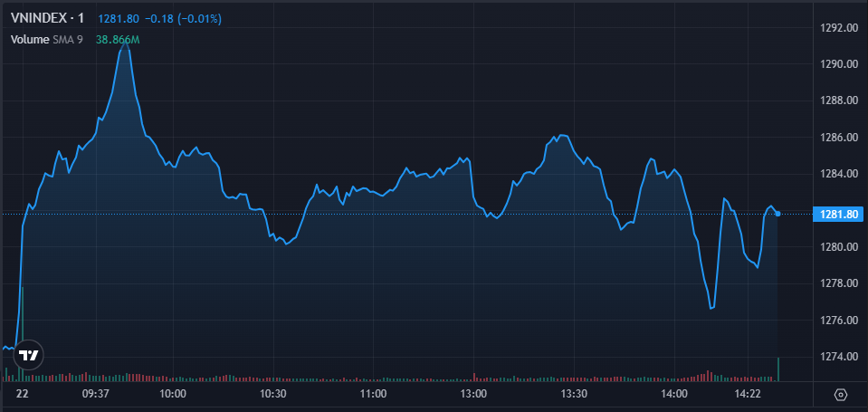868x412 pixels.
Task: Click the 14:22 time axis label
Action: [747, 394]
